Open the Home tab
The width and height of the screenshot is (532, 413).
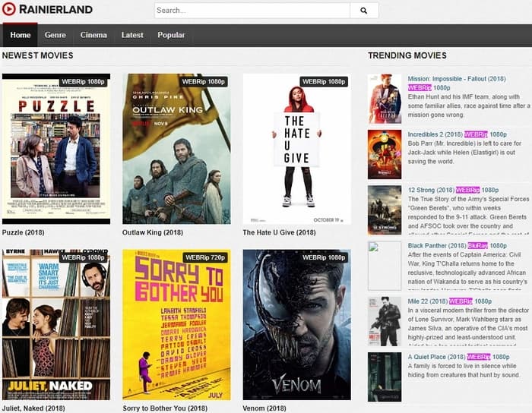point(21,35)
